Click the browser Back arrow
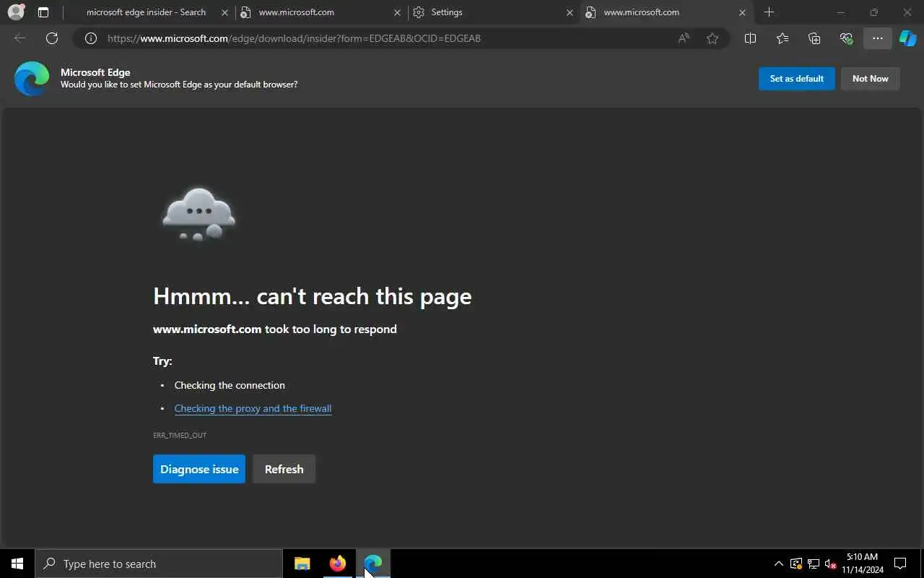The image size is (924, 578). (x=20, y=38)
